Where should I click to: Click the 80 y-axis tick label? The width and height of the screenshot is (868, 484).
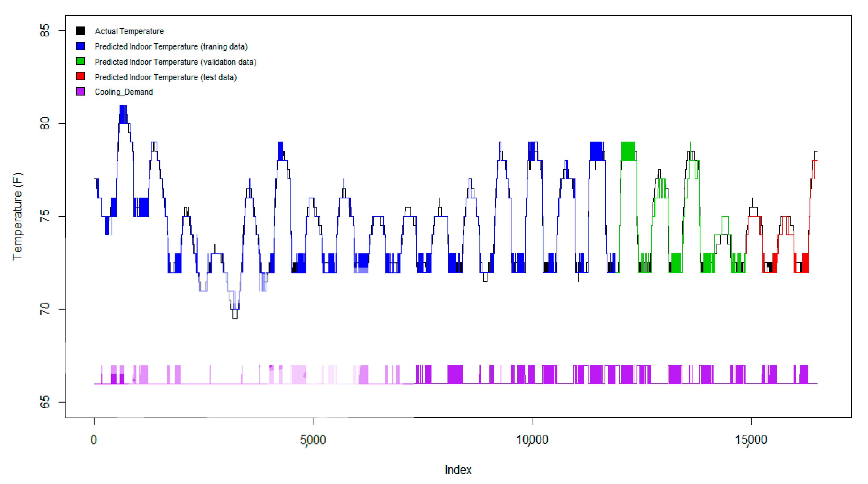coord(44,123)
